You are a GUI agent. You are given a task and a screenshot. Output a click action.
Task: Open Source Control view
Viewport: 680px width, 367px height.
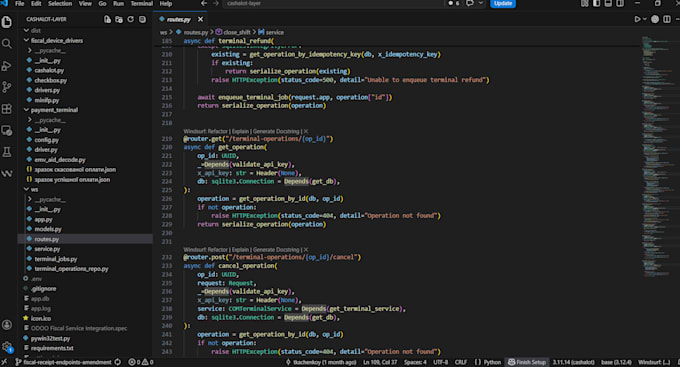pos(7,87)
